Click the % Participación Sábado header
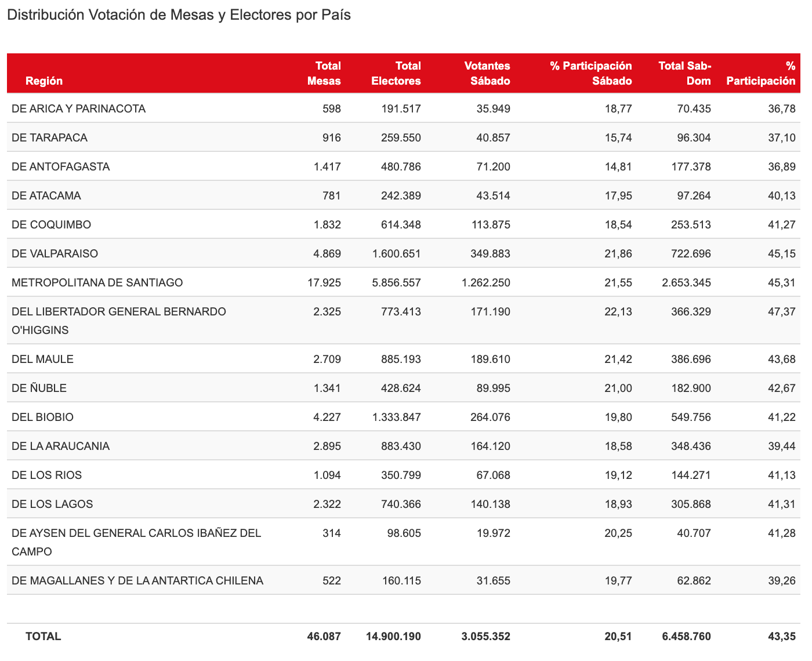The image size is (812, 661). (x=590, y=73)
